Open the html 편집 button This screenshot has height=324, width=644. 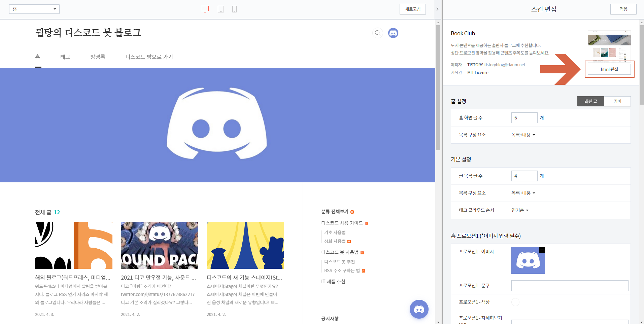tap(609, 69)
